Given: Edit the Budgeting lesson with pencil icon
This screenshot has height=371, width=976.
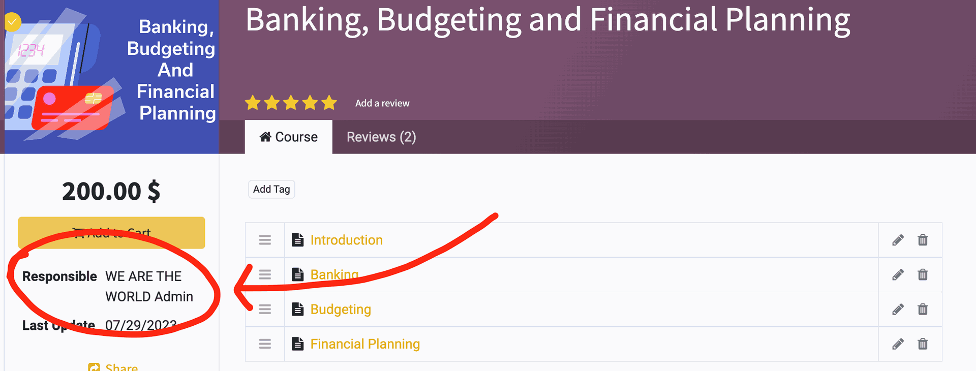Looking at the screenshot, I should 898,309.
